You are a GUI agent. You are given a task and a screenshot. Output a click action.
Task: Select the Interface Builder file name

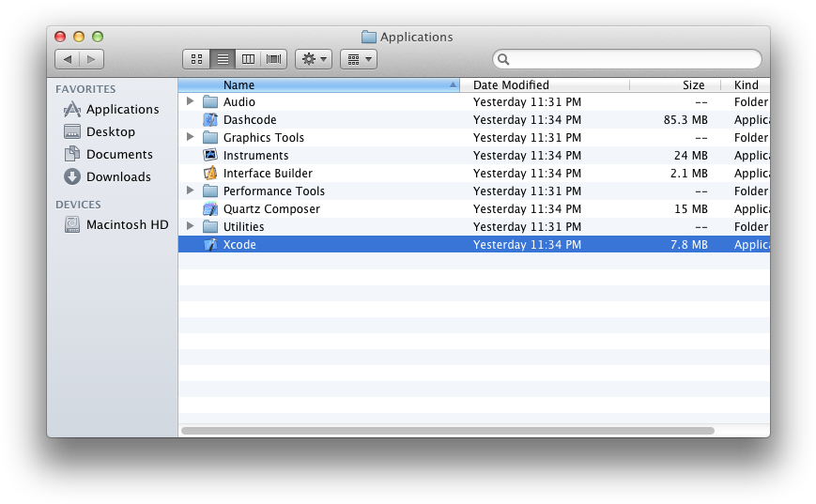click(x=268, y=174)
